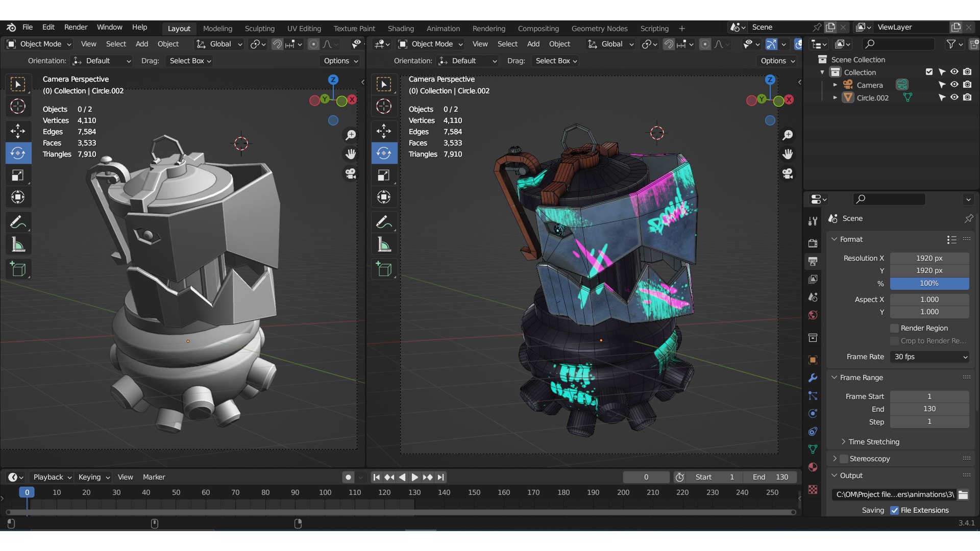Toggle camera view icon in left viewport
Image resolution: width=980 pixels, height=551 pixels.
[x=351, y=173]
